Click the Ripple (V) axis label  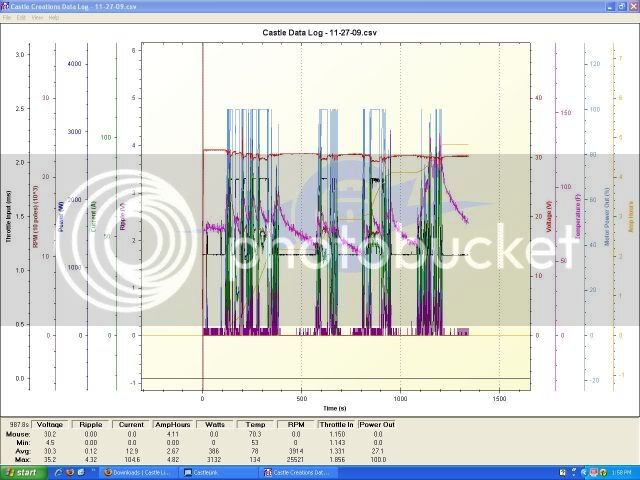coord(122,216)
